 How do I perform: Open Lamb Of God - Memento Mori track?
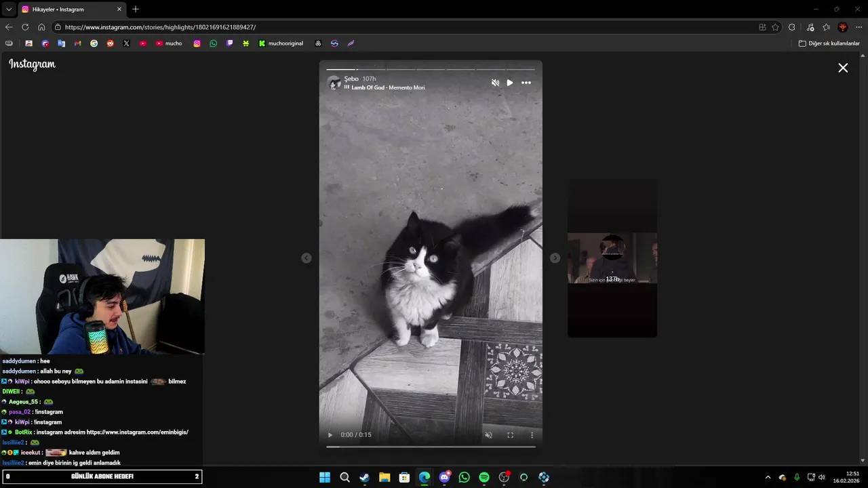click(388, 87)
